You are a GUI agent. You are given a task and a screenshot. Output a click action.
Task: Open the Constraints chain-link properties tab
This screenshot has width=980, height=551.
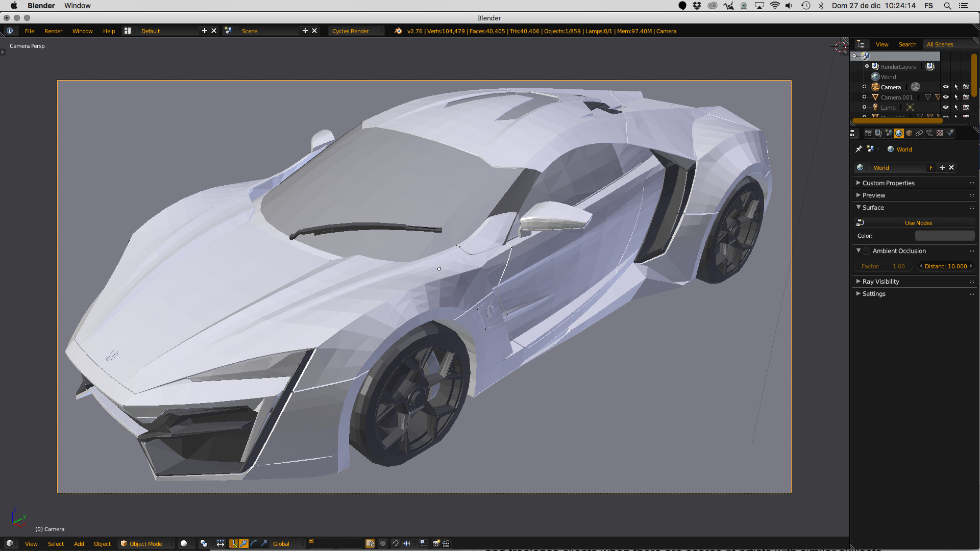(x=919, y=133)
